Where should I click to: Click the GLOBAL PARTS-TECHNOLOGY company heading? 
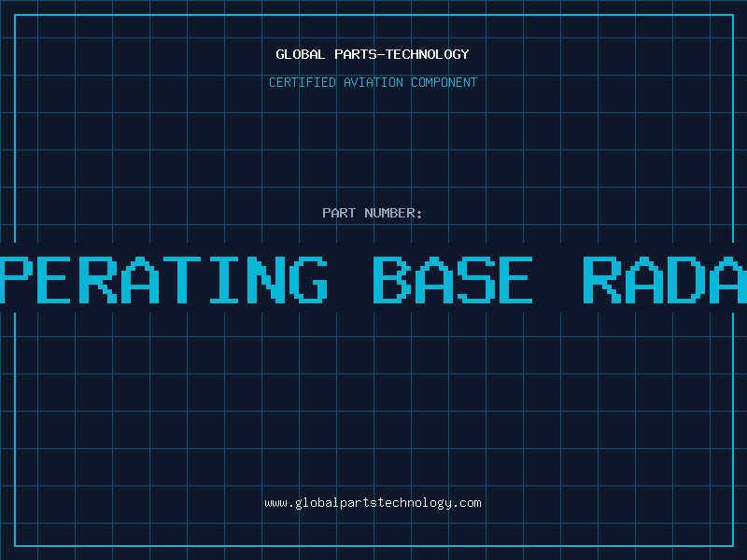[373, 54]
